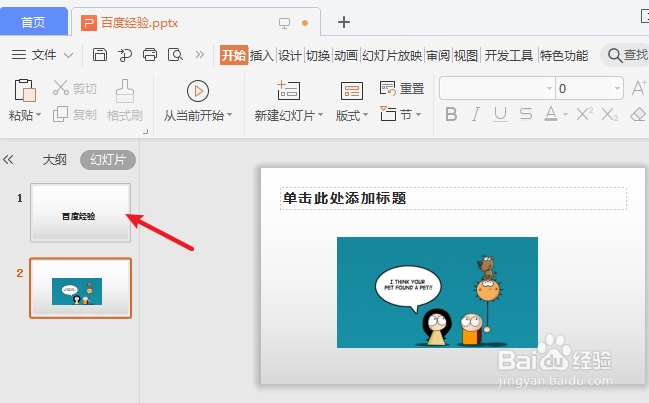Click the Save icon in quick toolbar

(x=100, y=55)
